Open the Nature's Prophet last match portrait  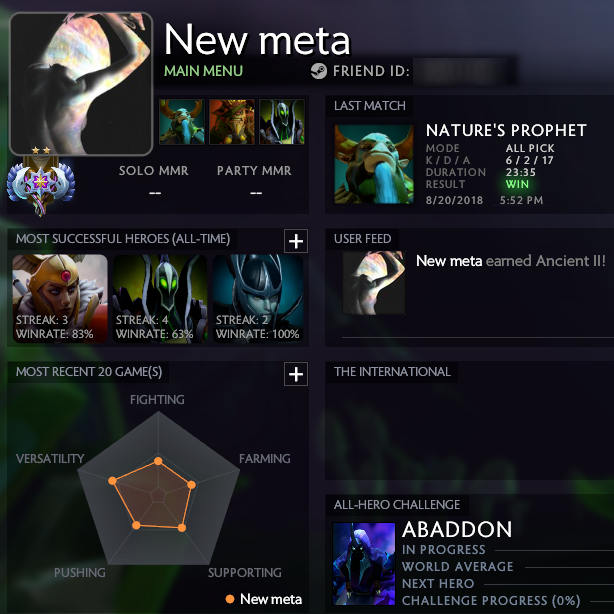[374, 164]
